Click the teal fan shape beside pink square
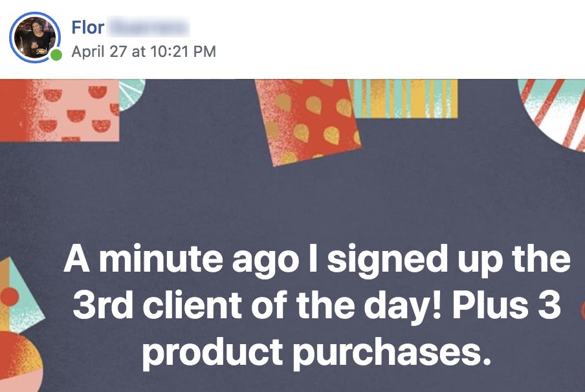585x392 pixels. pos(131,93)
